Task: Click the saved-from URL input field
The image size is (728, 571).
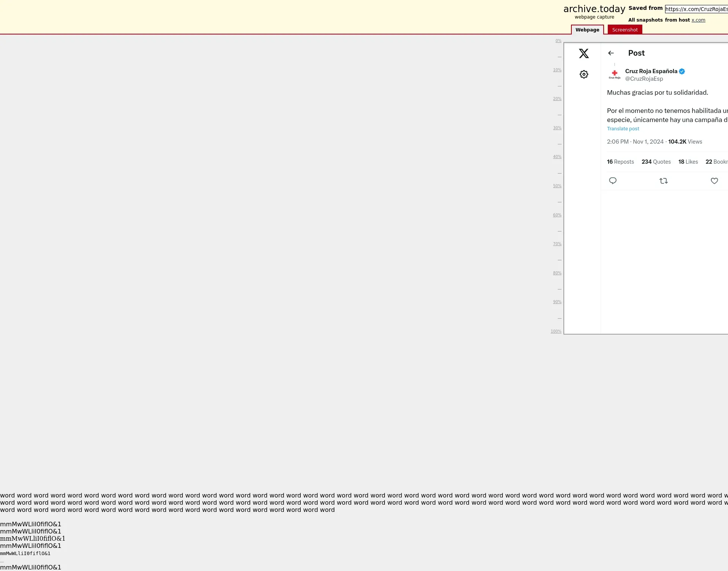Action: [696, 9]
